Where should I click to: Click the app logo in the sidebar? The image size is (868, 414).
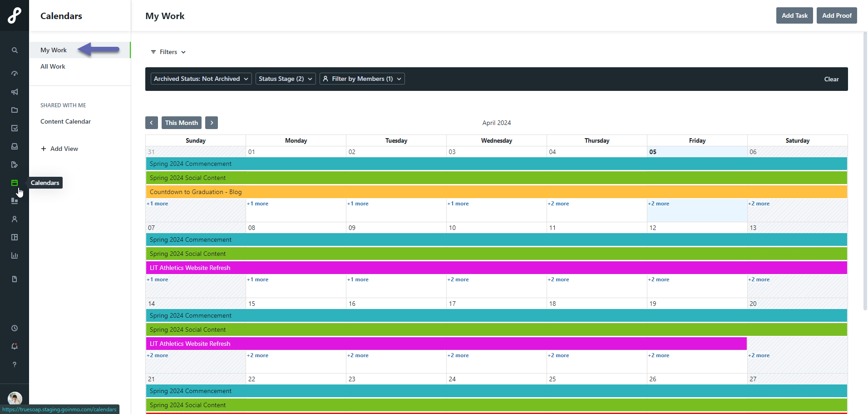tap(15, 15)
